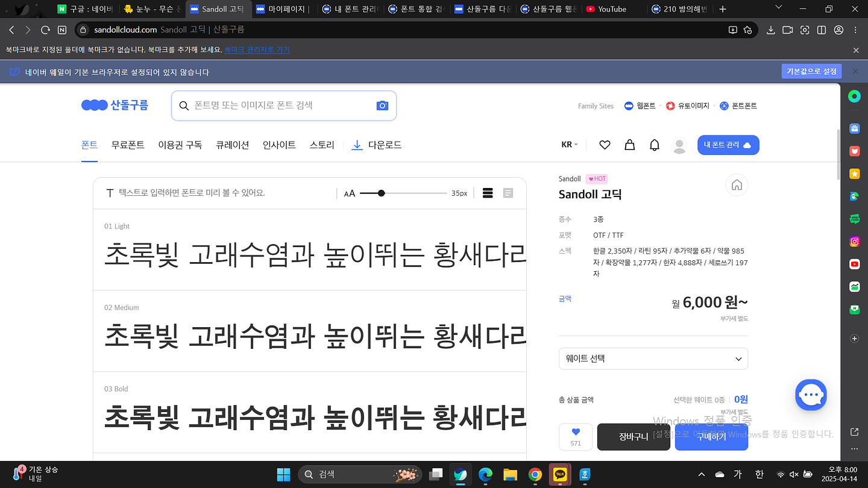Switch to list view layout
Image resolution: width=868 pixels, height=488 pixels.
[488, 193]
